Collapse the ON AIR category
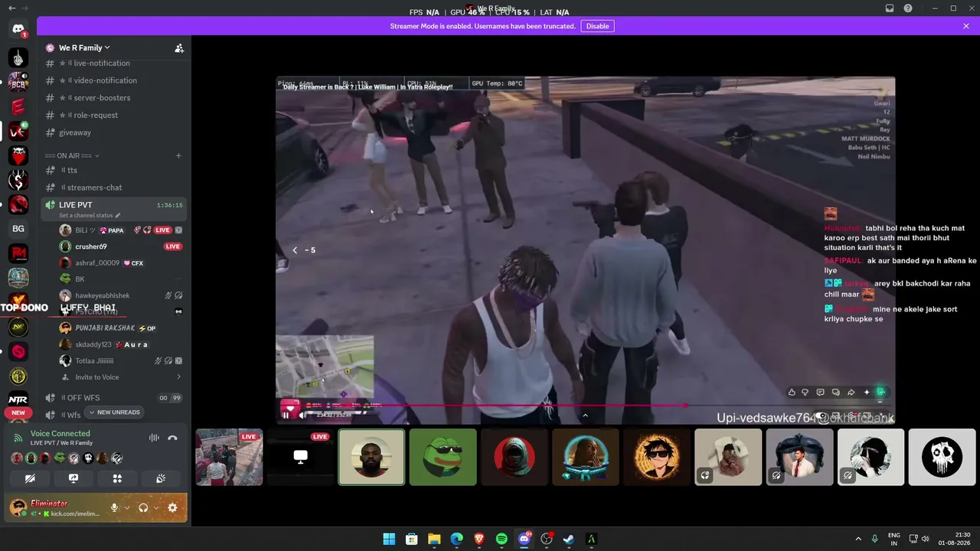980x551 pixels. tap(72, 156)
